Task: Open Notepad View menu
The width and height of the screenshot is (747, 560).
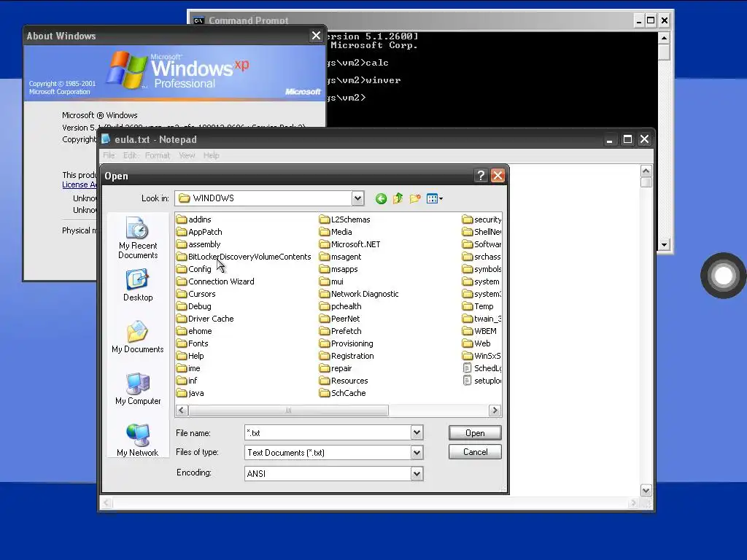Action: 187,155
